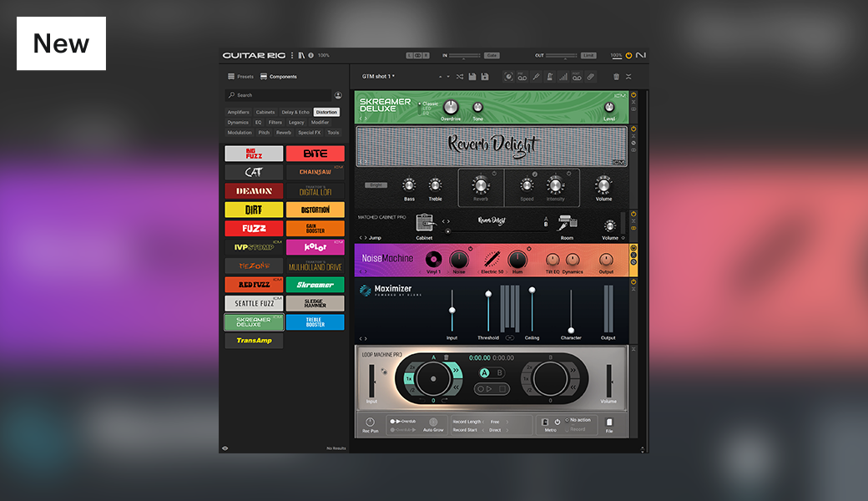Click the library browser icon in header
868x501 pixels.
301,55
